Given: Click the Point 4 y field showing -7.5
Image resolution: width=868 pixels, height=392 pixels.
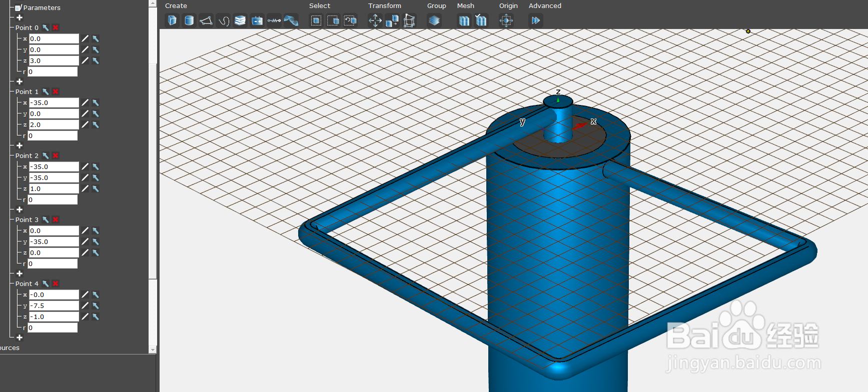Looking at the screenshot, I should (54, 305).
